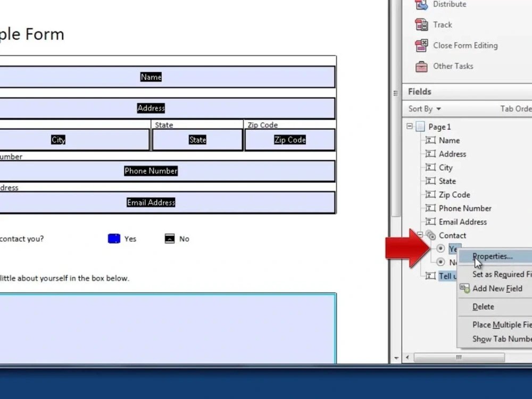
Task: Click the radio group icon beside Contact
Action: [431, 235]
